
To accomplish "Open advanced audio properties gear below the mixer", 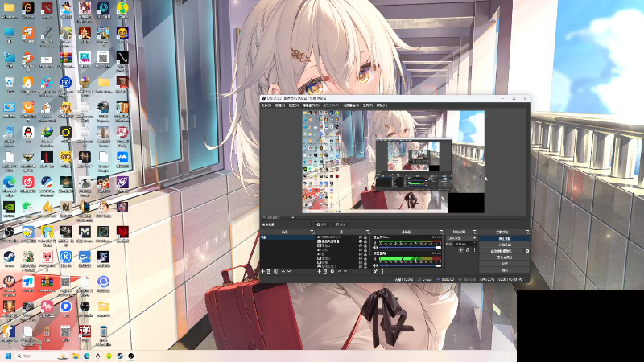I will pyautogui.click(x=375, y=271).
